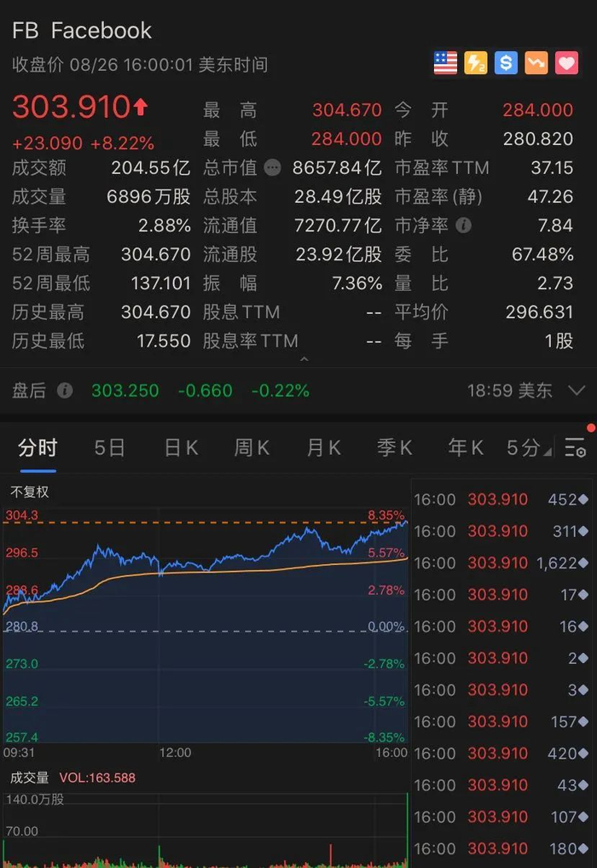Open total market cap more-options icon

[272, 167]
